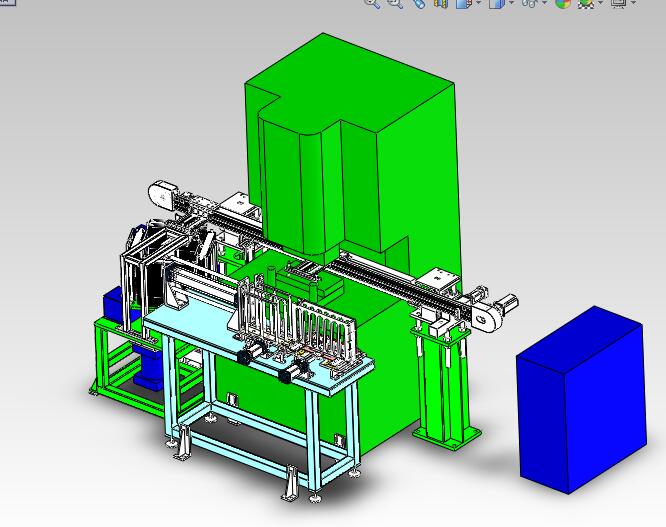Click the View Settings monitor icon

coord(618,3)
